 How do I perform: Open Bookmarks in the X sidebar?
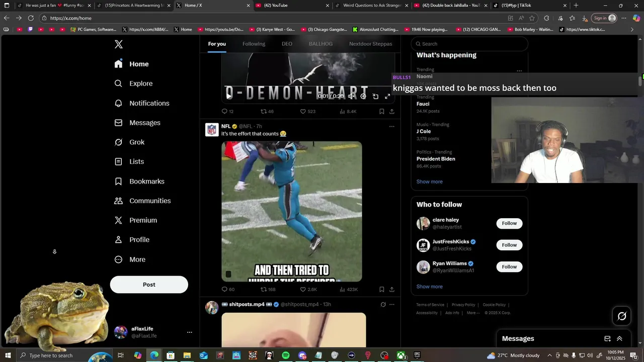(139, 182)
